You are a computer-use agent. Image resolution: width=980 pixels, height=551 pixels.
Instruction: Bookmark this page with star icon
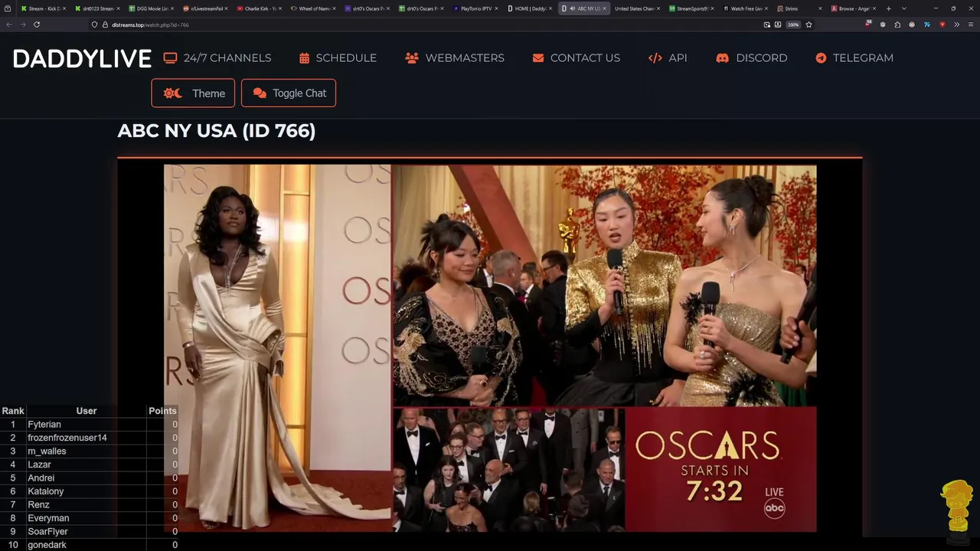click(808, 24)
